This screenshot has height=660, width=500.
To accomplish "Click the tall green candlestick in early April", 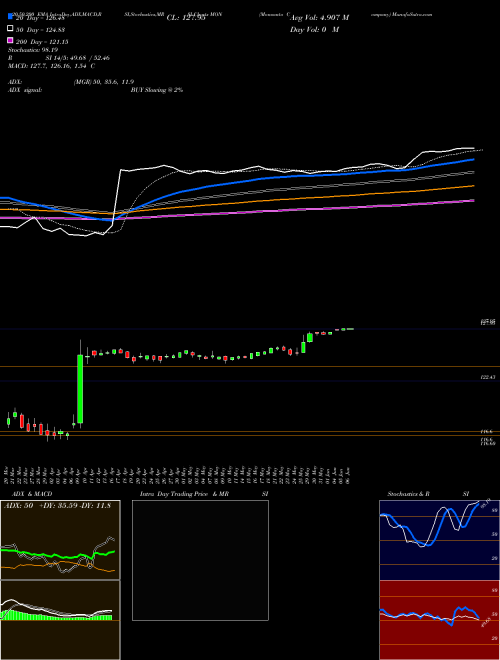I will [80, 389].
